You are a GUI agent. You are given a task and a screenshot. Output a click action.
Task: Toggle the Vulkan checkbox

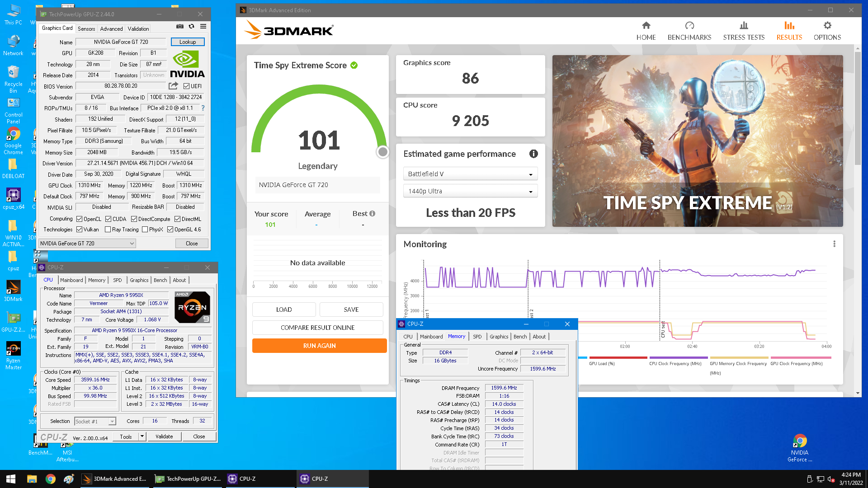(x=80, y=230)
